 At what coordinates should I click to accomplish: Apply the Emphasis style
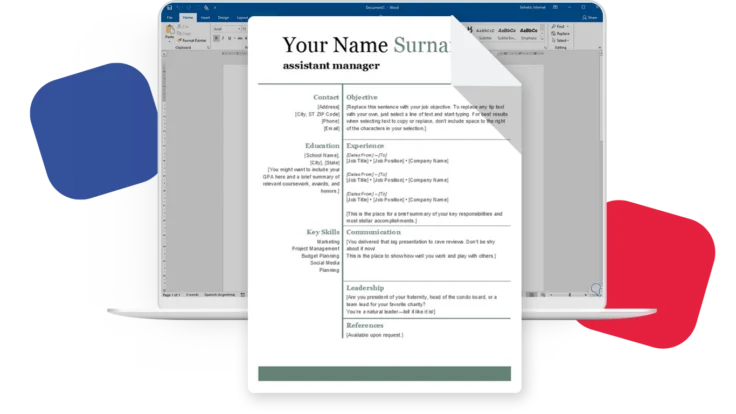pos(529,33)
